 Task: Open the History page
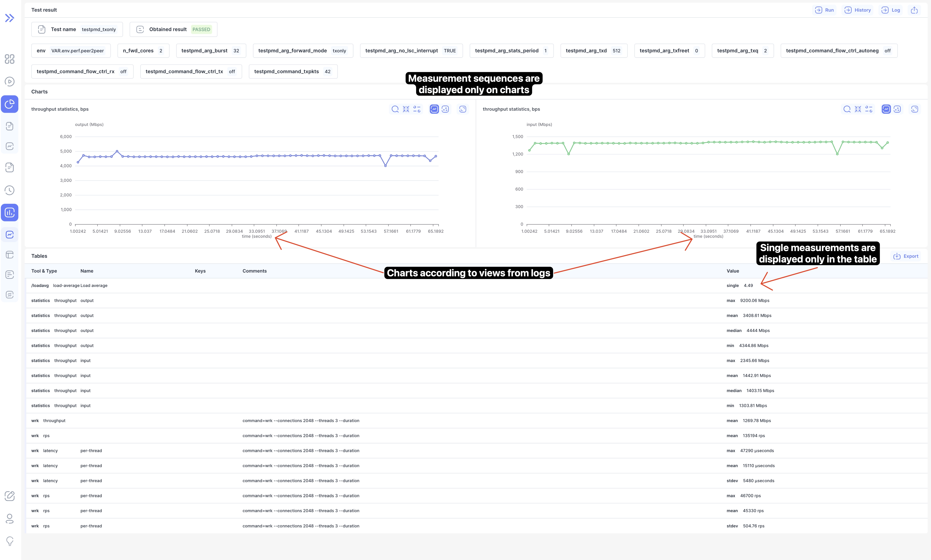858,10
